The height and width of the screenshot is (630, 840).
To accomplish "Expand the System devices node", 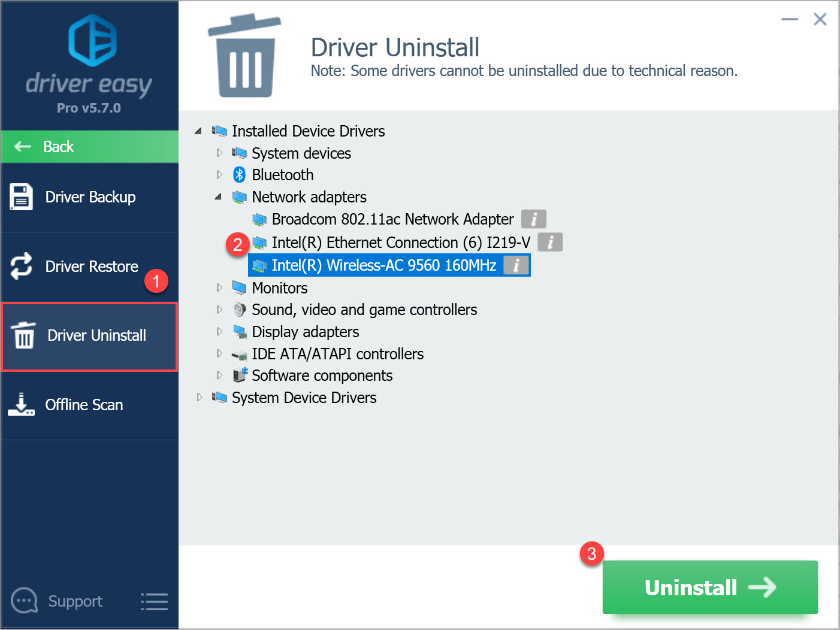I will coord(219,153).
